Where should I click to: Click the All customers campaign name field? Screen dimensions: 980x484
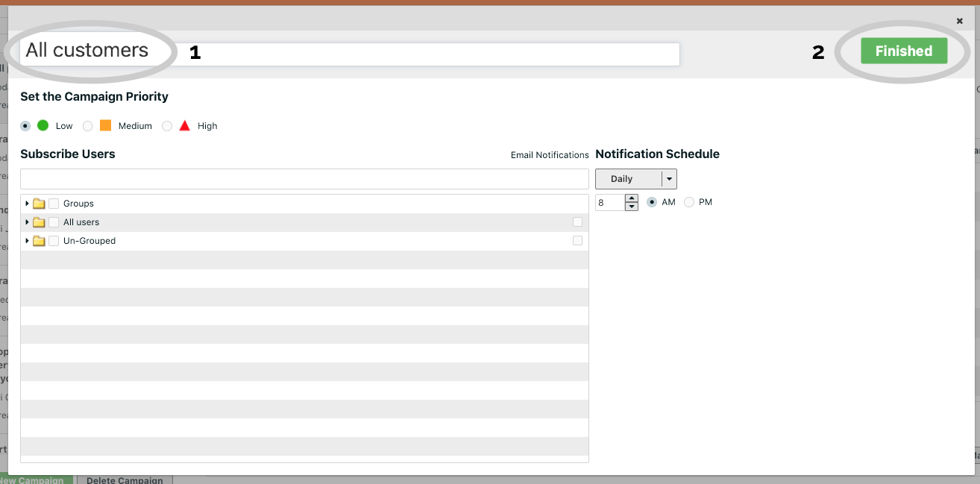click(350, 54)
